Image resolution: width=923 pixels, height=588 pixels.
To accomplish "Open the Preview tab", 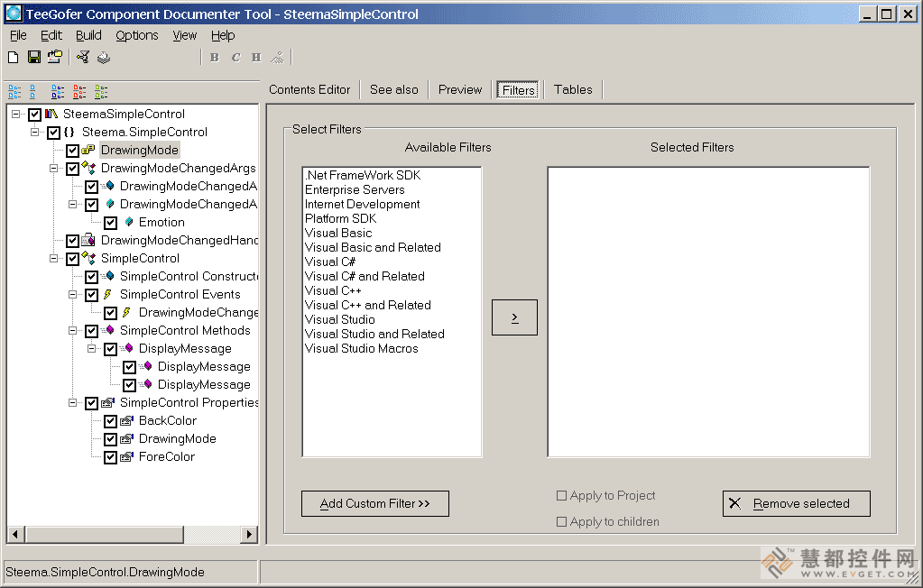I will click(x=460, y=89).
